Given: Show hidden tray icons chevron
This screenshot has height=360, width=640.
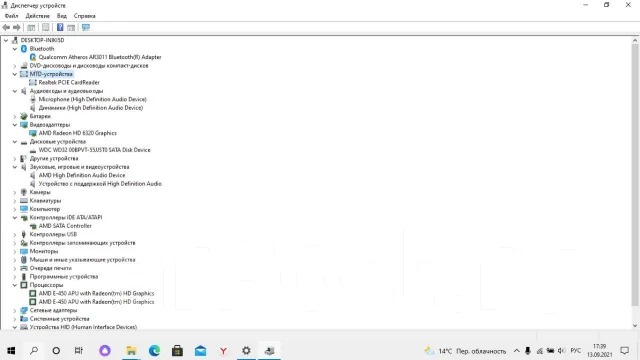Looking at the screenshot, I should click(x=516, y=351).
